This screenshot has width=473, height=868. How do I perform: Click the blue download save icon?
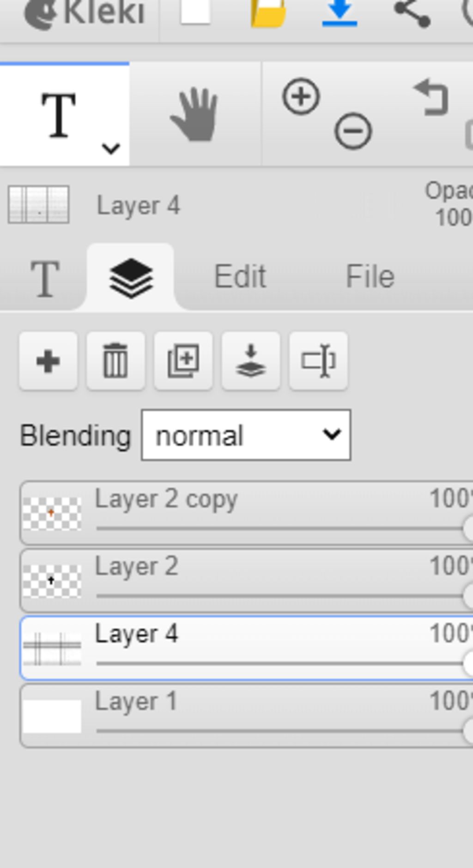pos(340,12)
